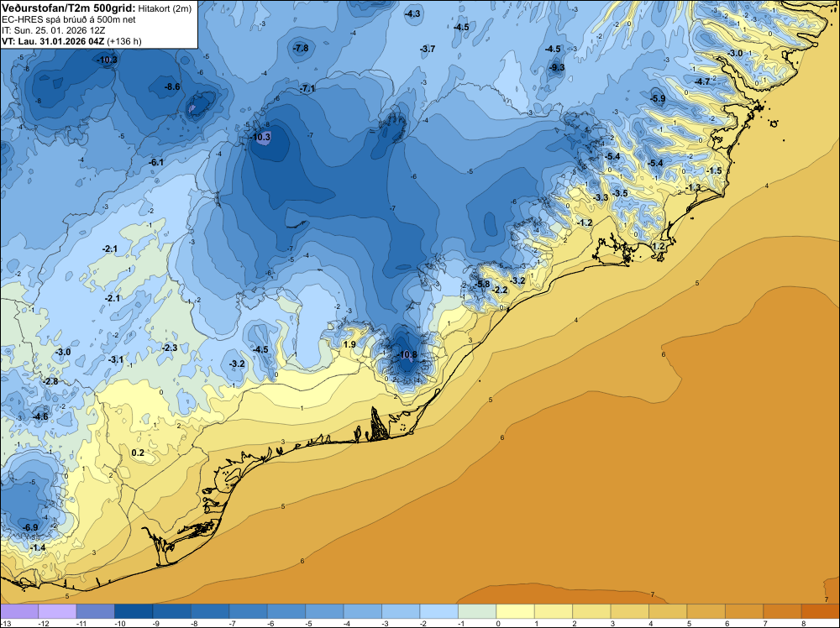840x628 pixels.
Task: Pick the legend swatch between -11 and -10
Action: 96,611
